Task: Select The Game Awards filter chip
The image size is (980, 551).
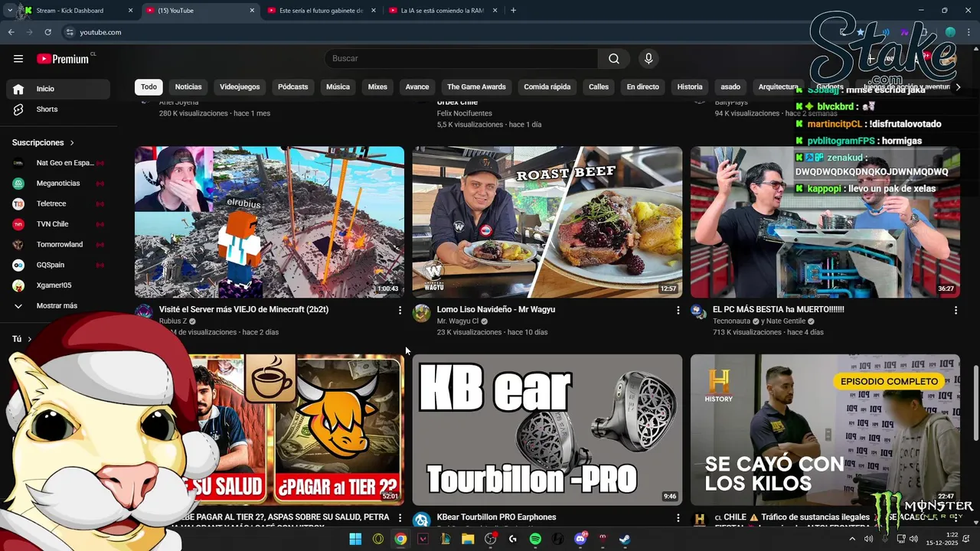Action: [476, 87]
